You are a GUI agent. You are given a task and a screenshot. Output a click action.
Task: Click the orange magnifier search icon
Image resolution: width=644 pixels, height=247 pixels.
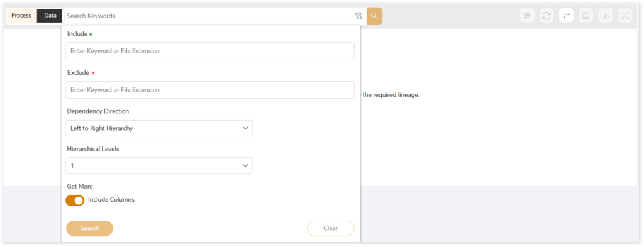click(374, 16)
